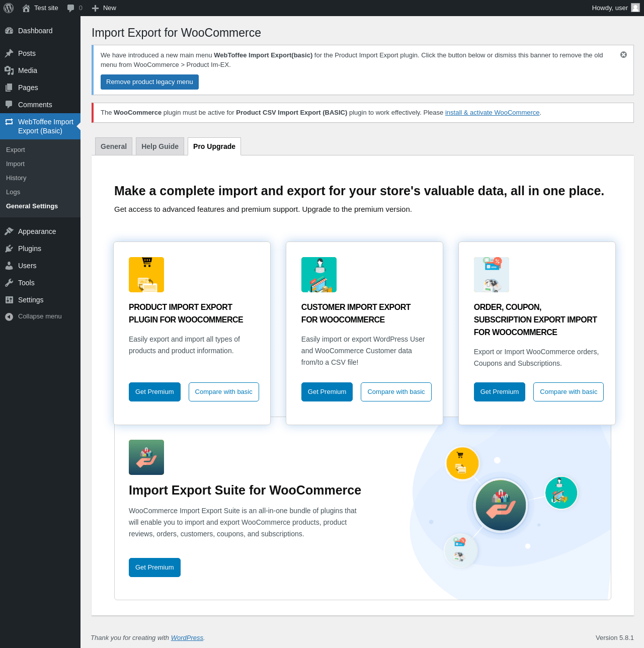Get Premium for Import Export Suite
Screen dimensions: 644x648
tap(154, 568)
